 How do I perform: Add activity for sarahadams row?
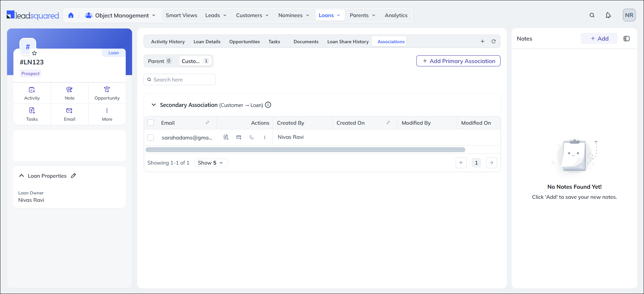coord(226,137)
